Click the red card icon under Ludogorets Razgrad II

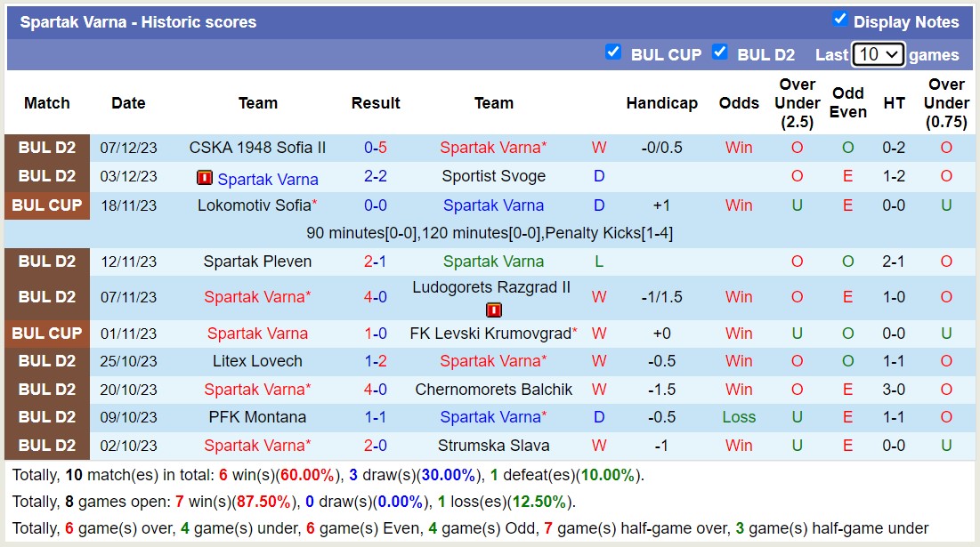(493, 309)
